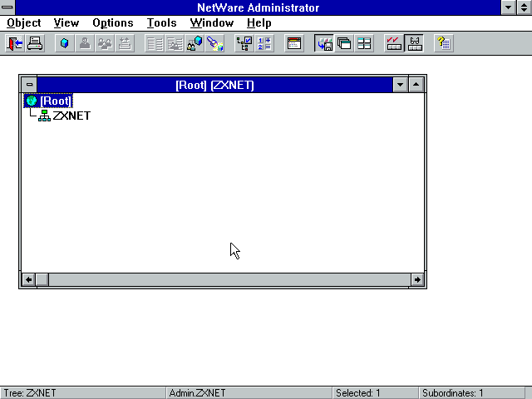This screenshot has height=399, width=532.
Task: Click the horizontal scrollbar left arrow
Action: (28, 280)
